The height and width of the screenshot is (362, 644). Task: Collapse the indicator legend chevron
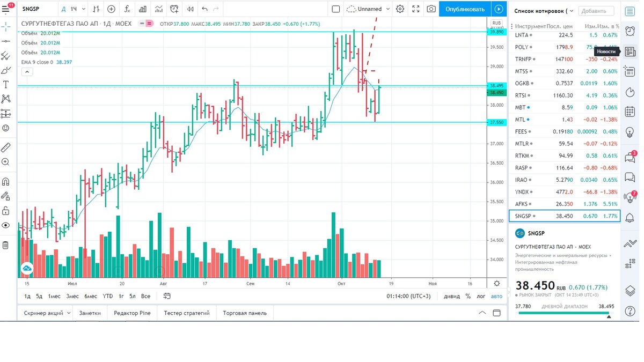coord(26,71)
